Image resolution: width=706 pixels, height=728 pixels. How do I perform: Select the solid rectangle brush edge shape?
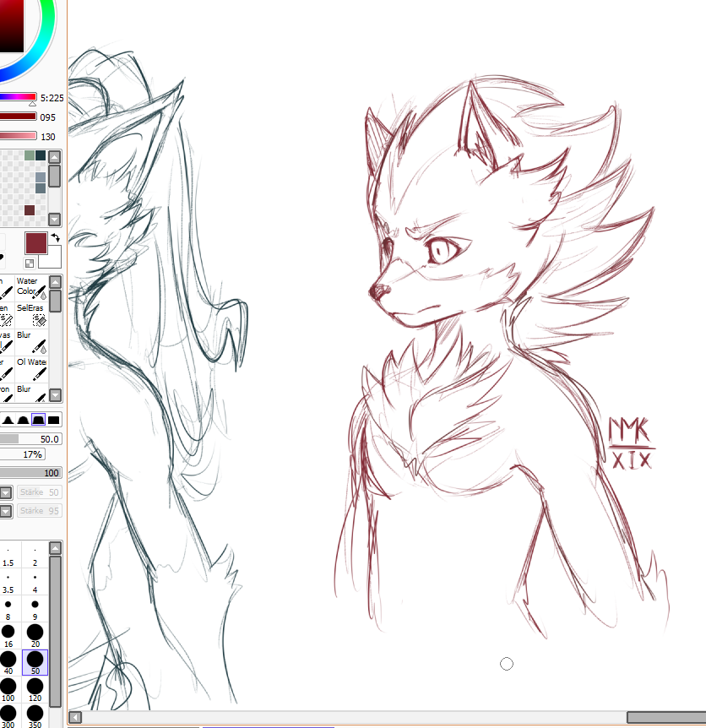coord(53,421)
